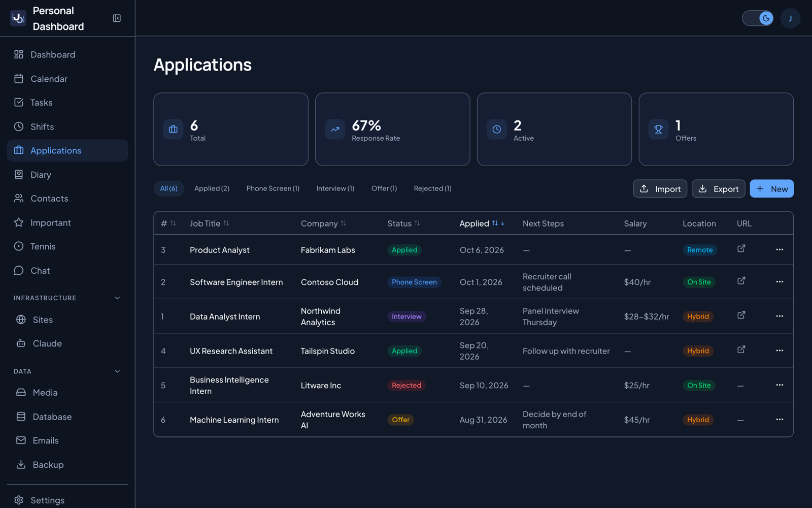
Task: Sort table by Job Title
Action: pyautogui.click(x=210, y=224)
